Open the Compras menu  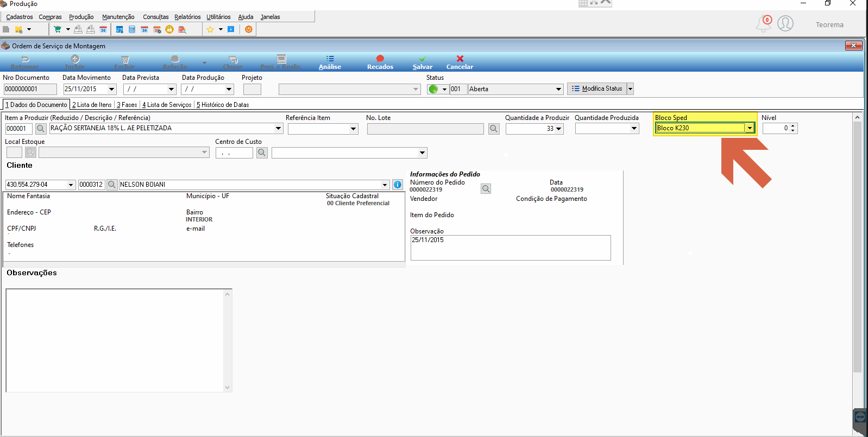pyautogui.click(x=50, y=17)
